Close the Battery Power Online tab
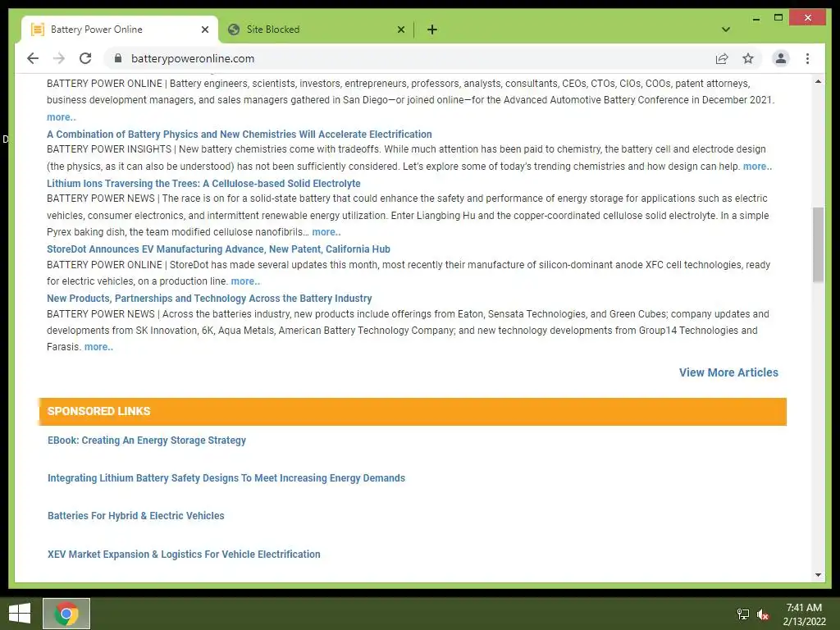Viewport: 840px width, 630px height. (204, 30)
